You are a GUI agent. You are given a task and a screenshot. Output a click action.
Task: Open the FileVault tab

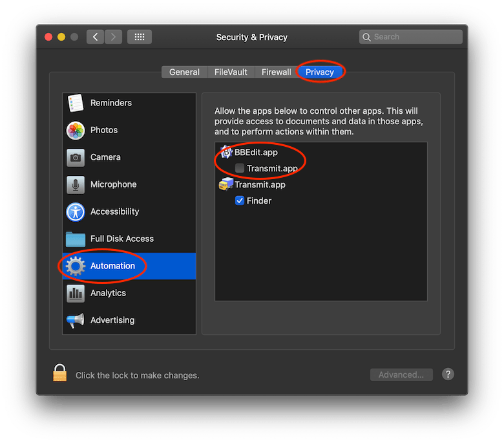coord(231,72)
